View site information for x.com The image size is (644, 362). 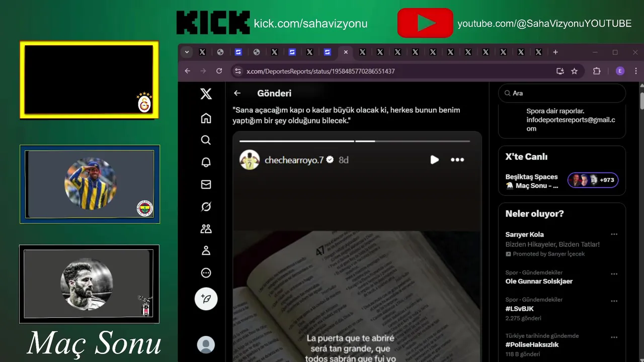click(x=238, y=71)
